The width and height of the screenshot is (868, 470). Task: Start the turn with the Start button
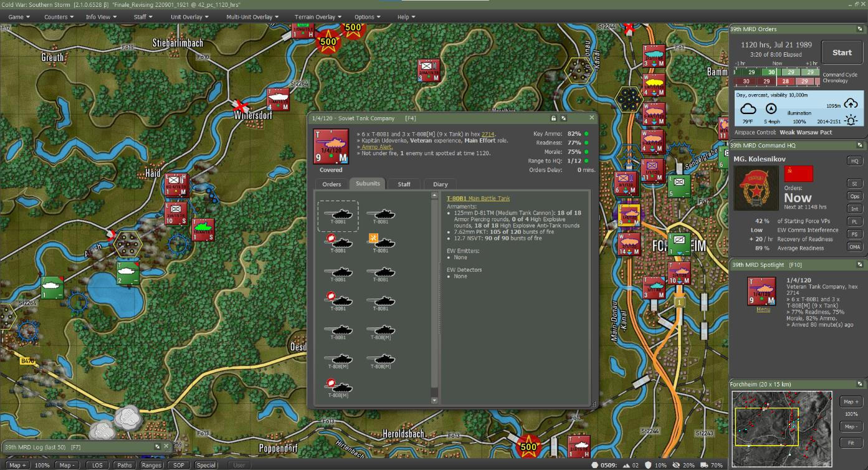(842, 53)
